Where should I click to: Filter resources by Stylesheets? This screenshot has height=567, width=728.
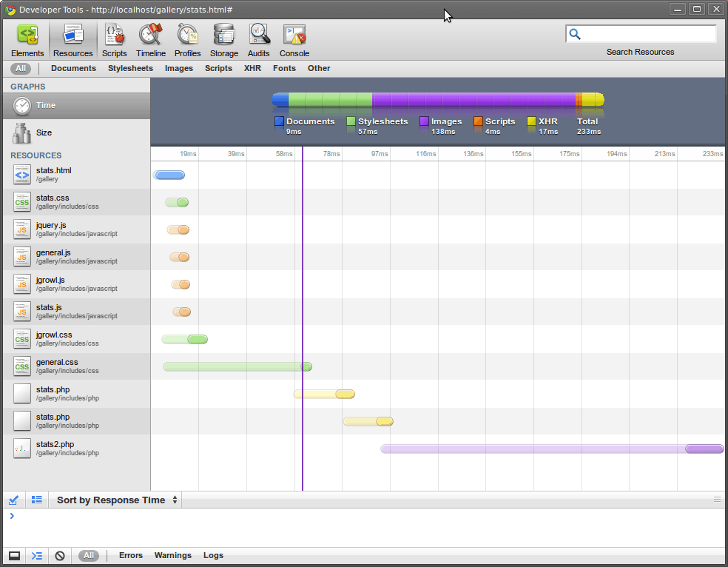(x=130, y=68)
